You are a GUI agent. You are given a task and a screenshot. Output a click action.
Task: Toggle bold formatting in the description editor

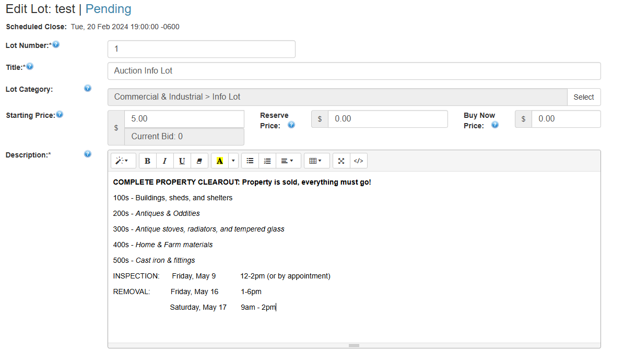point(147,161)
